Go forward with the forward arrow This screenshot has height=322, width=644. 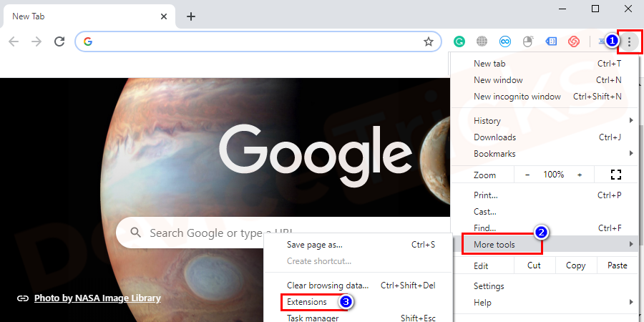(x=36, y=41)
